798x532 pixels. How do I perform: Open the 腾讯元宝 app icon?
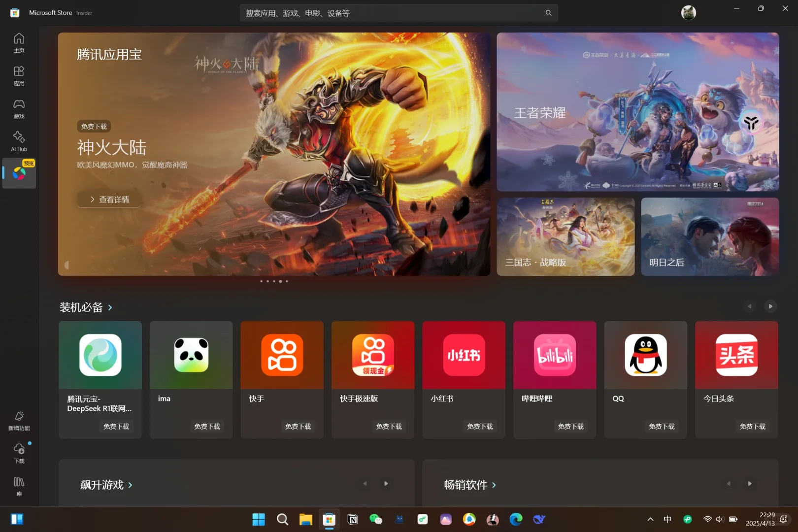[100, 355]
